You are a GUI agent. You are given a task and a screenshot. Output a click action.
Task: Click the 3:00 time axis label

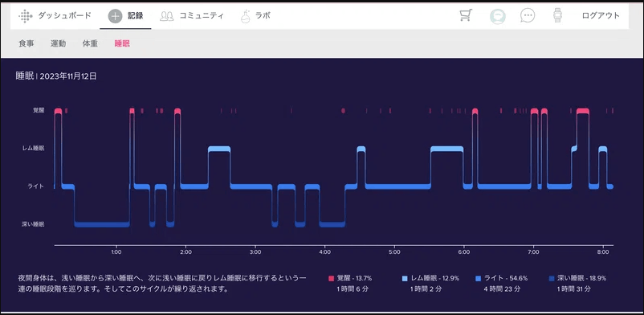pyautogui.click(x=255, y=252)
